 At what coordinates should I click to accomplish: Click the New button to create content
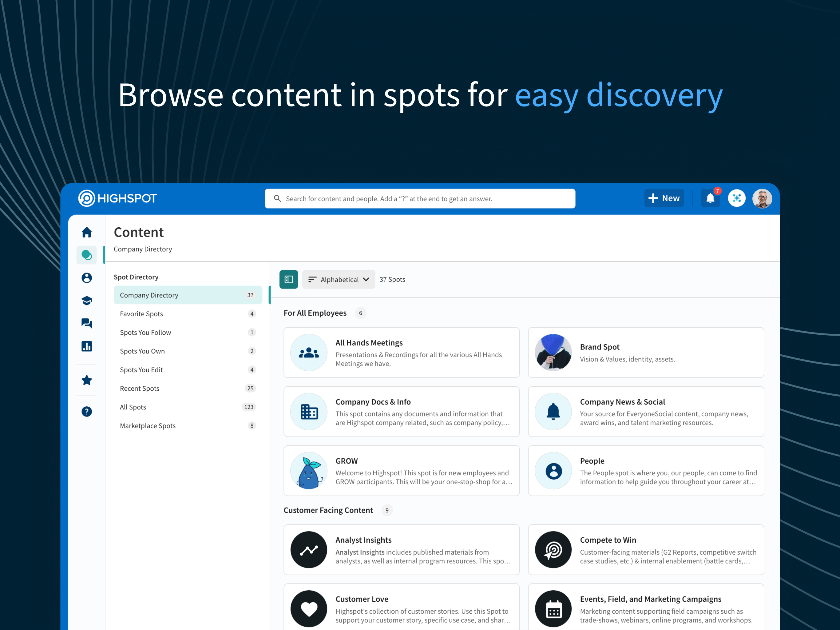[664, 198]
